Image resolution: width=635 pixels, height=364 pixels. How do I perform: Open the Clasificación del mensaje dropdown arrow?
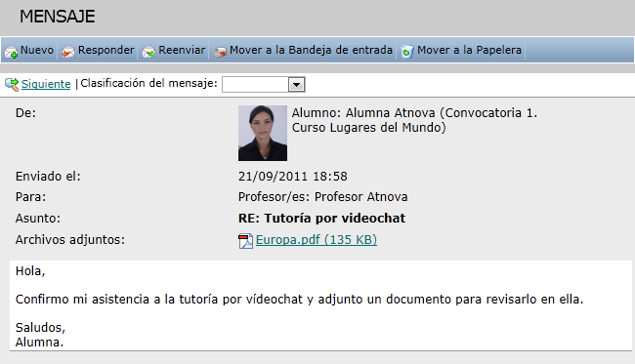[296, 85]
